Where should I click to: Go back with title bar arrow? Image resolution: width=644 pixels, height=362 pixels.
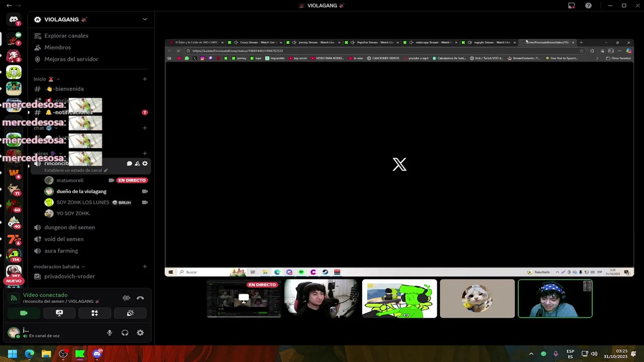9,6
